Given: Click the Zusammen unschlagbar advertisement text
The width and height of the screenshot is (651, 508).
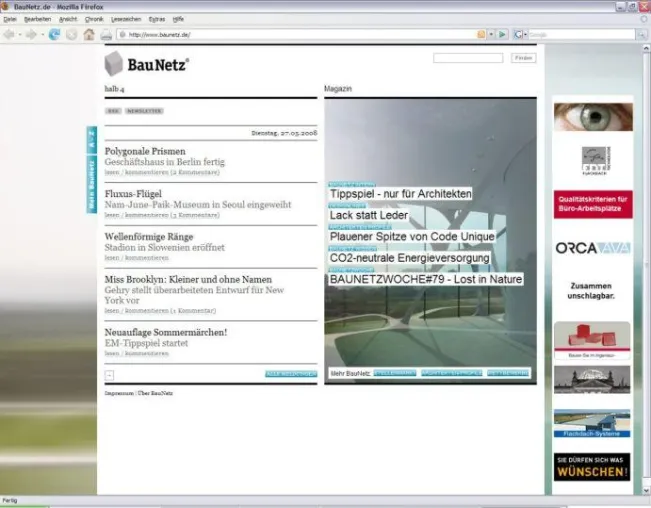Looking at the screenshot, I should [591, 291].
